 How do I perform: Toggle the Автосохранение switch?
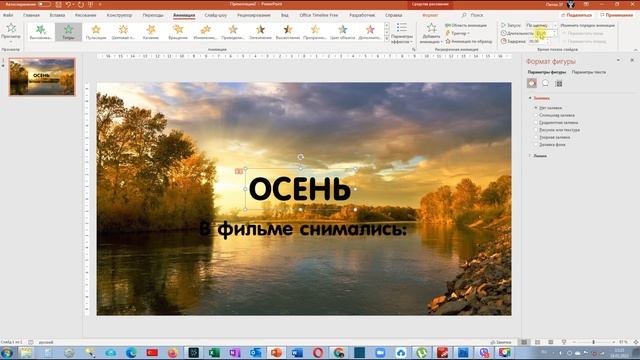pyautogui.click(x=44, y=4)
